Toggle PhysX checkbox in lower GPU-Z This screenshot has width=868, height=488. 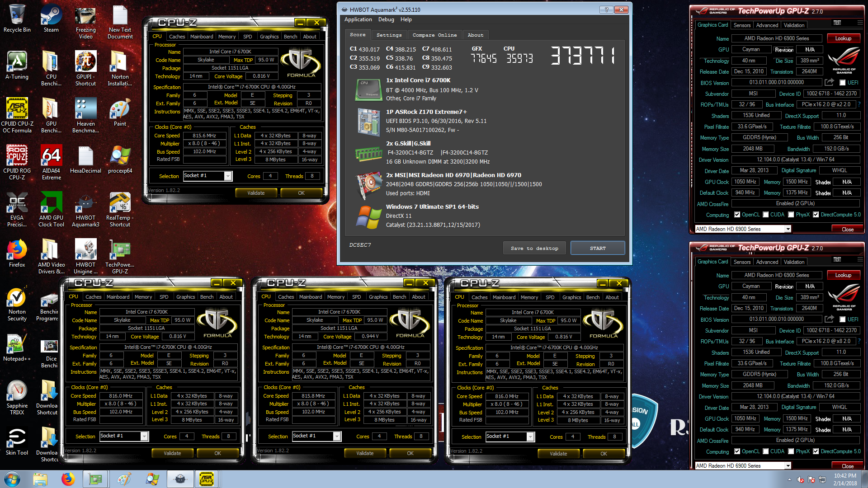click(791, 451)
